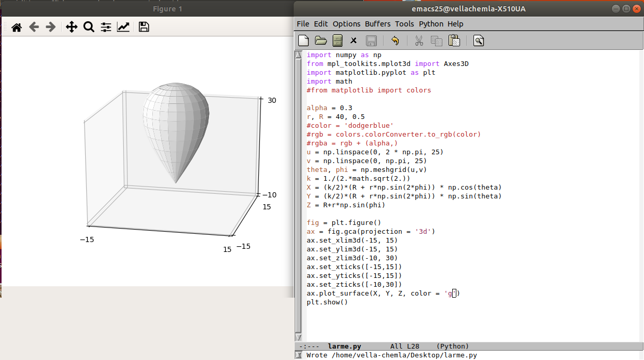Open the Buffers menu

click(x=377, y=24)
